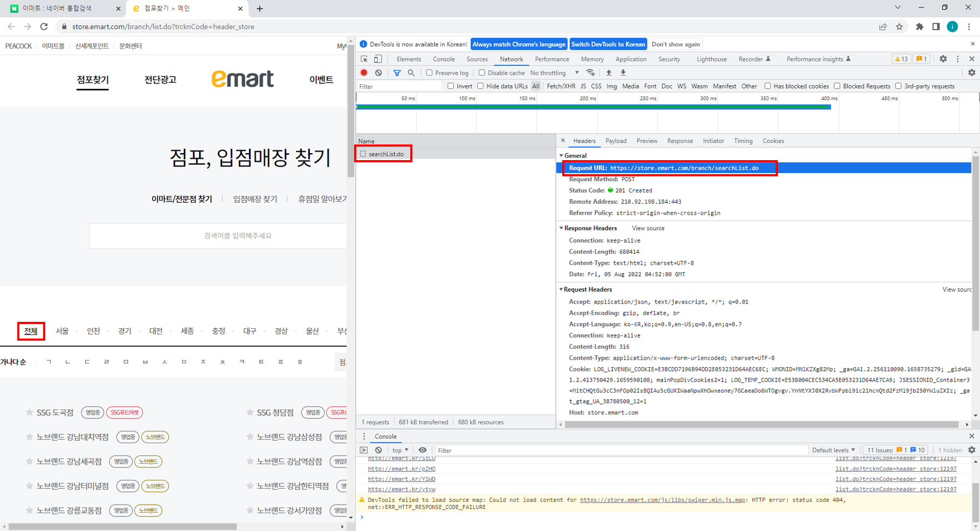Close the console drawer
Viewport: 980px width, 531px height.
tap(971, 436)
